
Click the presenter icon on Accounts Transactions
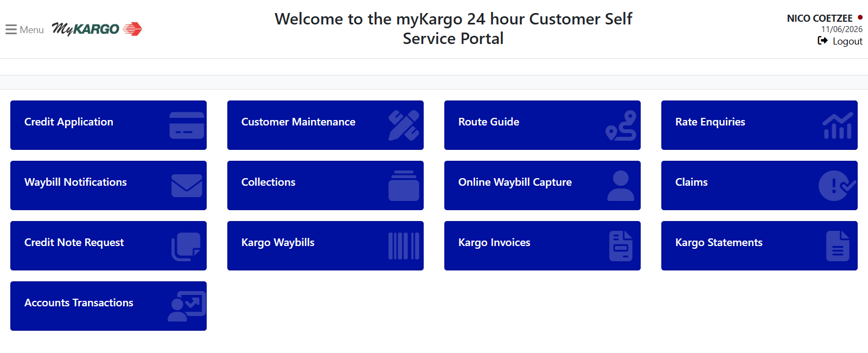(x=187, y=306)
